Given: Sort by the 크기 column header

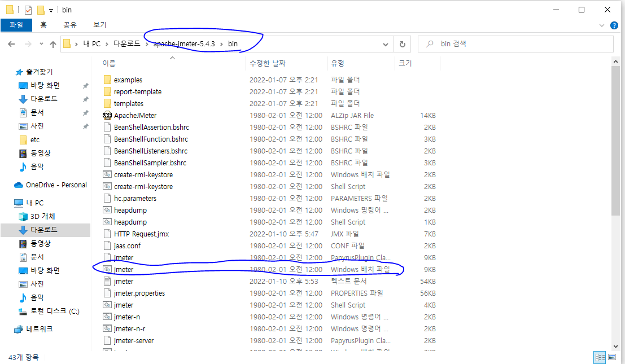Looking at the screenshot, I should 405,63.
